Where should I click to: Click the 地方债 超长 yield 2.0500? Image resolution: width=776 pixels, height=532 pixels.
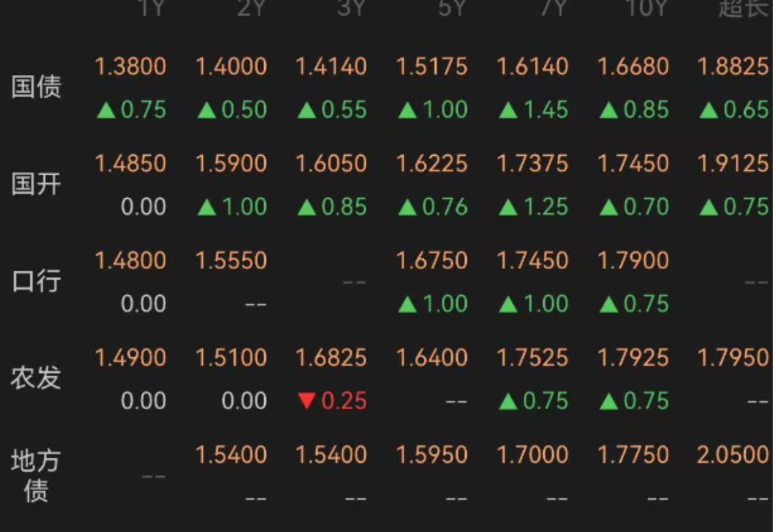733,455
